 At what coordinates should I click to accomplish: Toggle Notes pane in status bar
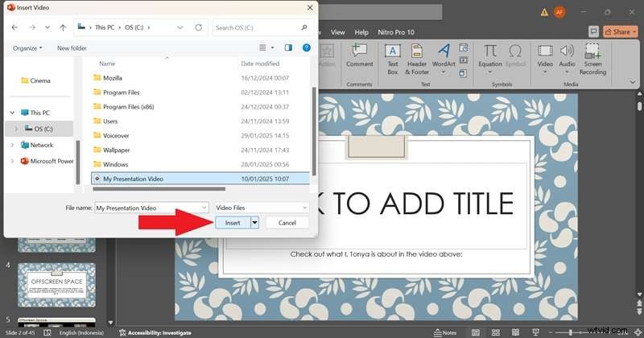(x=445, y=332)
